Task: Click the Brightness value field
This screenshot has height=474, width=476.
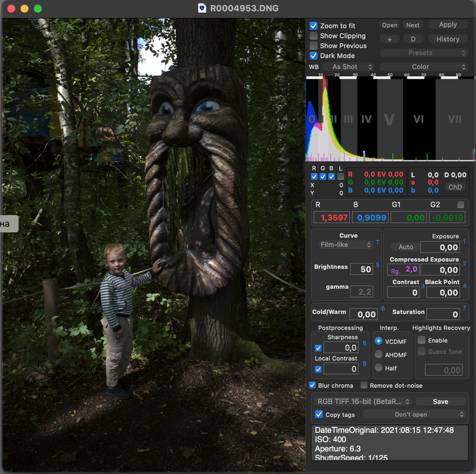Action: (x=361, y=269)
